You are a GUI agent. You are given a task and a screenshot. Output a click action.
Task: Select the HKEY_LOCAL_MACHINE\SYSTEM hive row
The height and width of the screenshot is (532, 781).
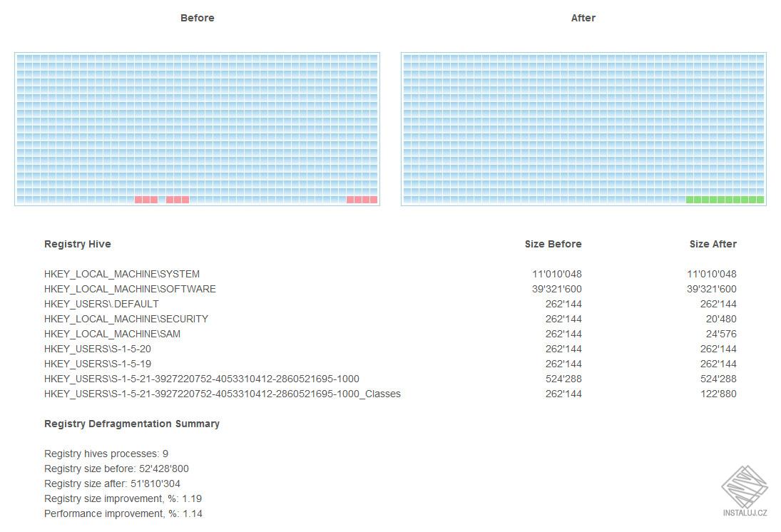pyautogui.click(x=122, y=274)
